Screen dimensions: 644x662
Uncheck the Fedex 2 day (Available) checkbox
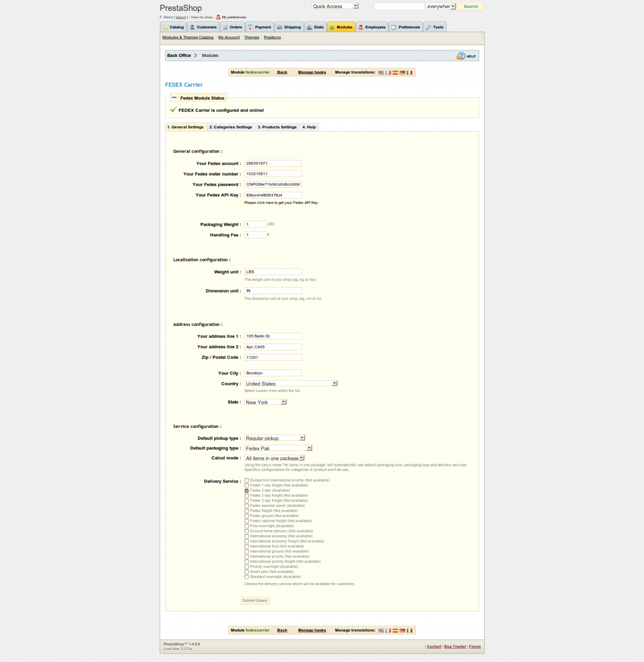point(247,491)
